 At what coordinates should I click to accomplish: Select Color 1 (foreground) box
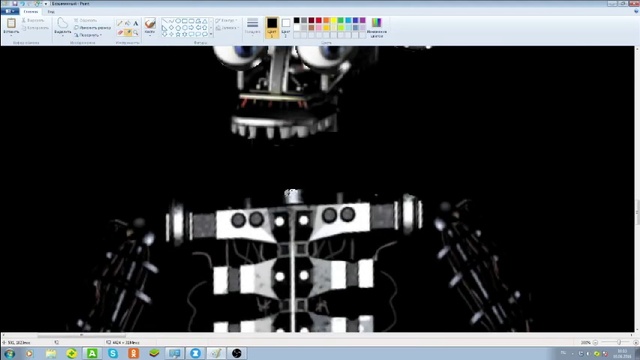pos(272,27)
